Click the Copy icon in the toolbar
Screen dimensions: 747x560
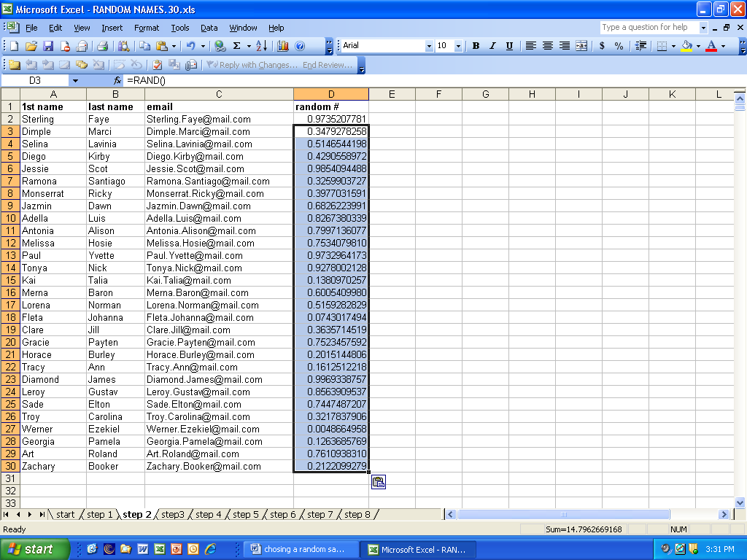pos(145,46)
